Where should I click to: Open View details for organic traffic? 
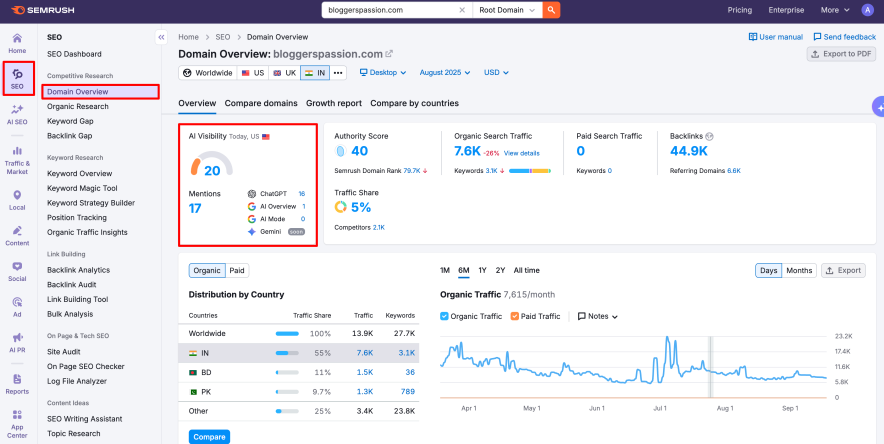pos(521,153)
